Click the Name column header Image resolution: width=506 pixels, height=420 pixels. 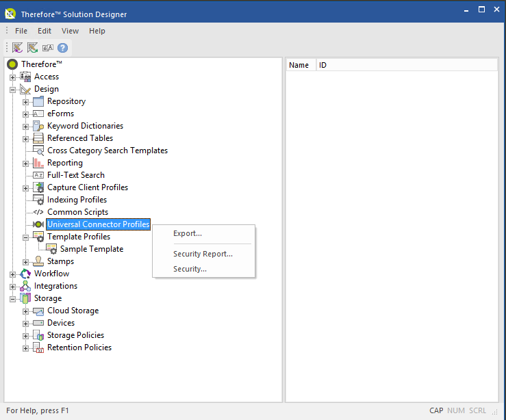(299, 65)
